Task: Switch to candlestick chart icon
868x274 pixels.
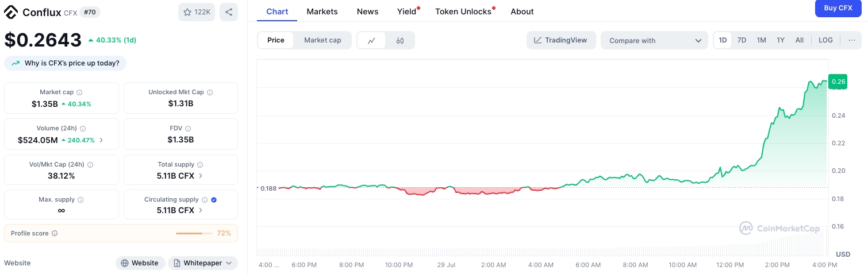Action: (x=400, y=40)
